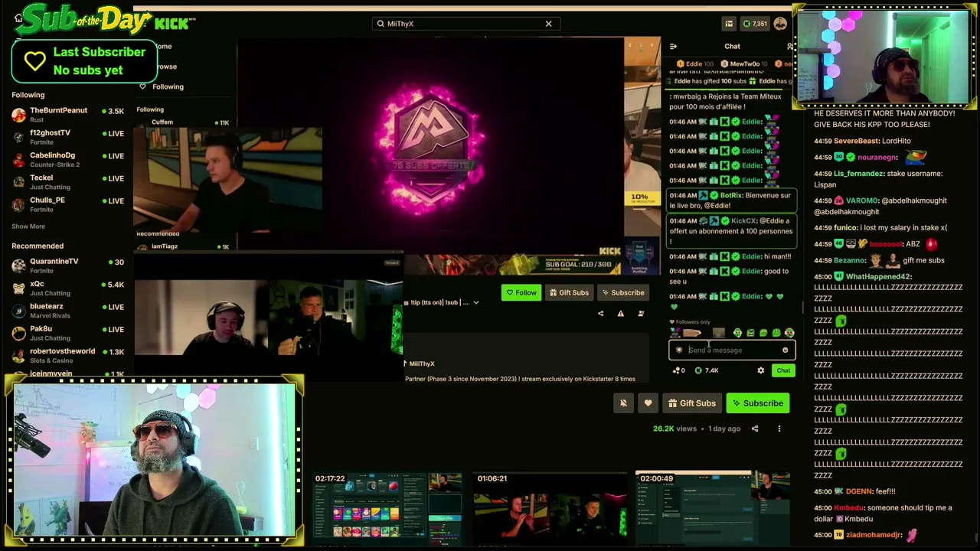Open chat settings gear icon

(760, 370)
